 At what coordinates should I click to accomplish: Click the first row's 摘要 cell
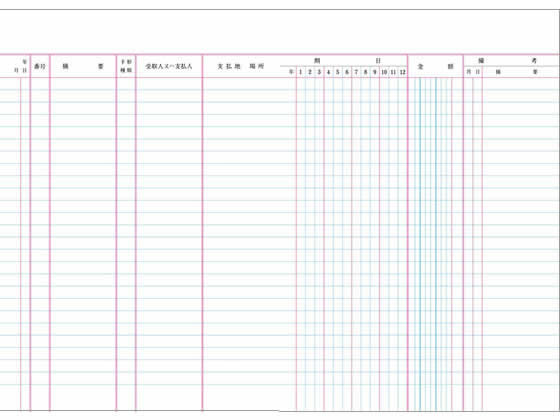83,84
